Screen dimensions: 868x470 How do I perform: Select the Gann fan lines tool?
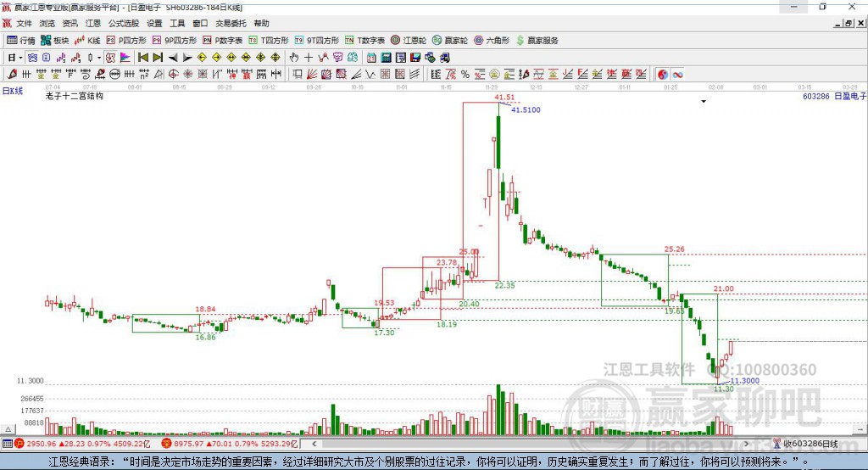312,75
